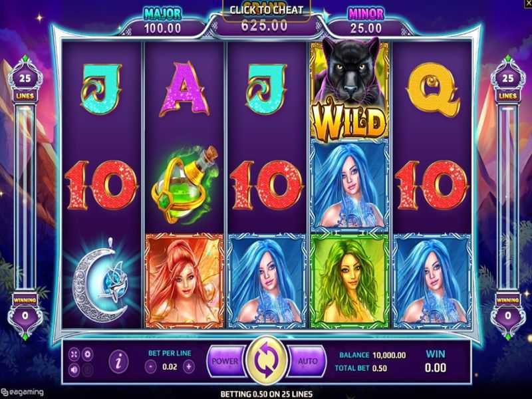Select the right 25 LINES indicator
Screen dimensions: 532x399
click(507, 85)
